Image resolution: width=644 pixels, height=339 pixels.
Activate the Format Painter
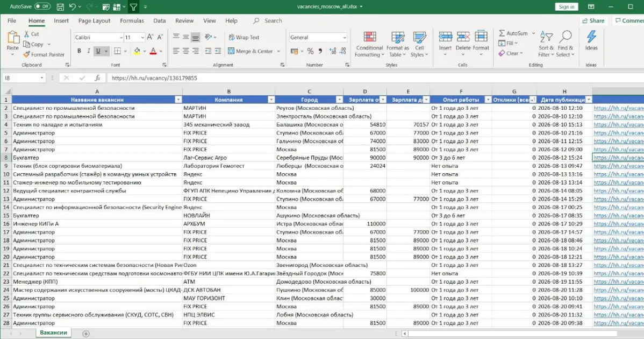(44, 55)
